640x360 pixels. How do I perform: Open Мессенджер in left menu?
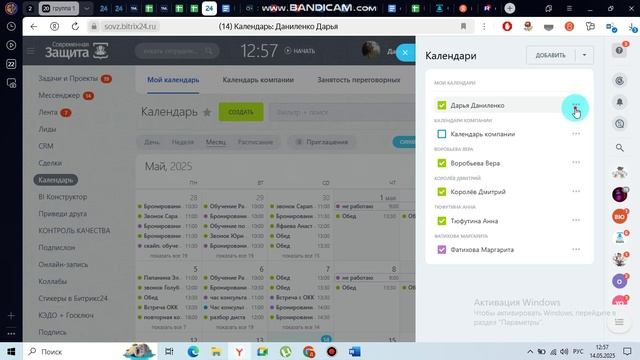point(59,95)
